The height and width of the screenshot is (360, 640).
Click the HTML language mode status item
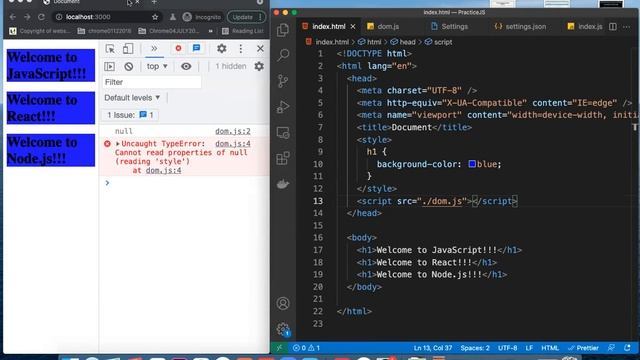pyautogui.click(x=550, y=348)
